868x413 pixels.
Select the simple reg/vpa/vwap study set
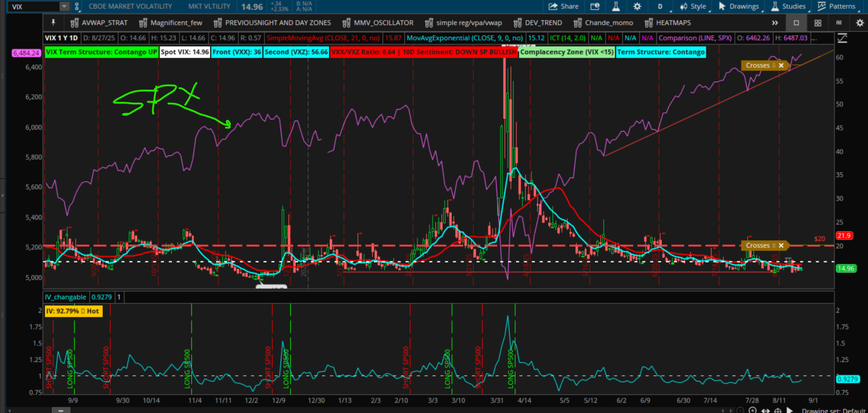463,23
